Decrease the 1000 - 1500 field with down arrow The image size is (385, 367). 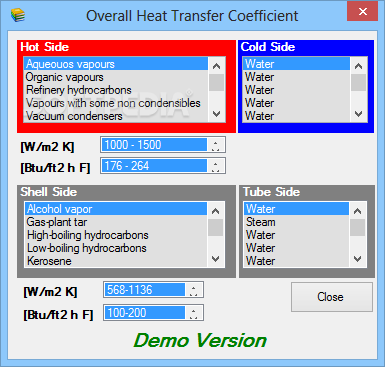click(x=216, y=149)
